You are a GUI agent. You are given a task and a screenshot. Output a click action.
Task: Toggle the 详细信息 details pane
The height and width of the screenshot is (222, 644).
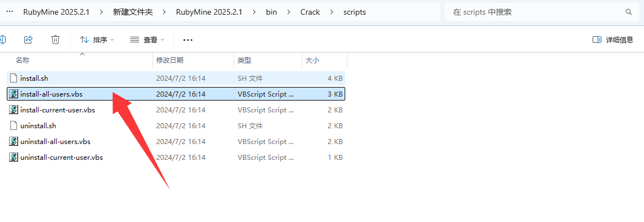click(x=613, y=40)
